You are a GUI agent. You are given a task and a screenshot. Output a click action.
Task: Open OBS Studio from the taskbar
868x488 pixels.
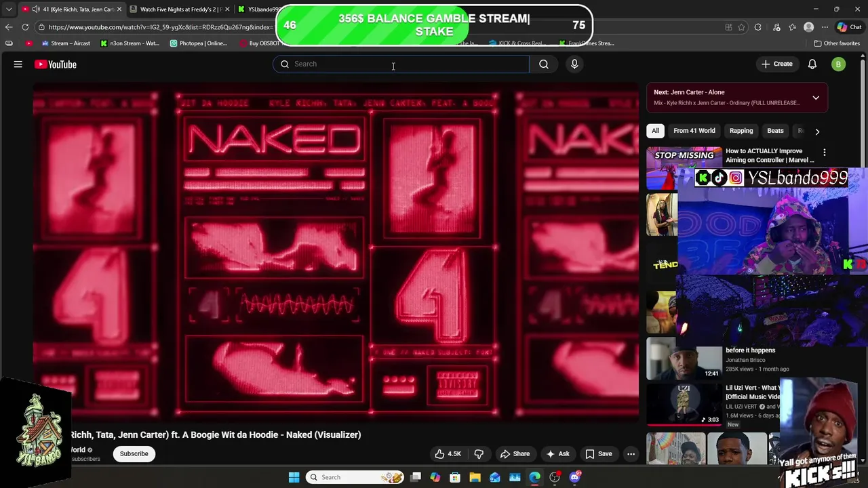click(555, 477)
